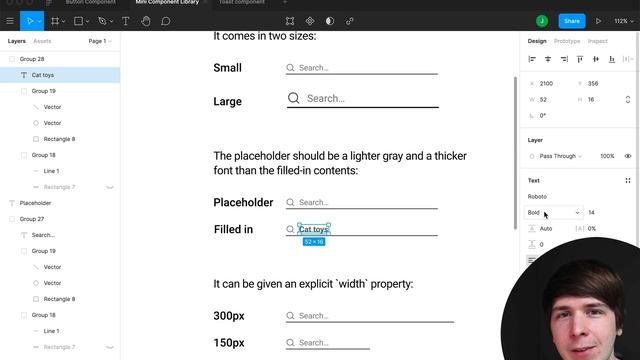Select the Group 27 layer
Screen dimensions: 640x360
(60, 219)
